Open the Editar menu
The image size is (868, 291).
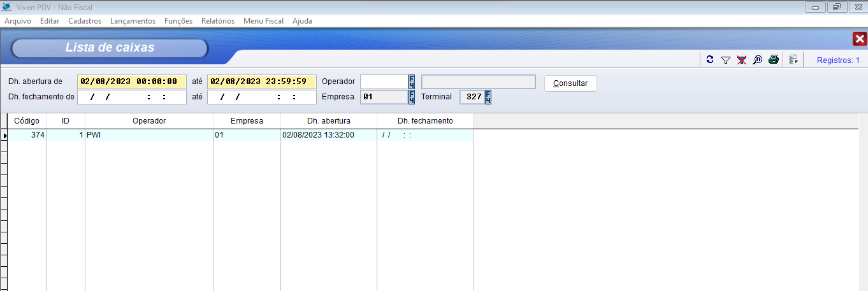pos(50,21)
